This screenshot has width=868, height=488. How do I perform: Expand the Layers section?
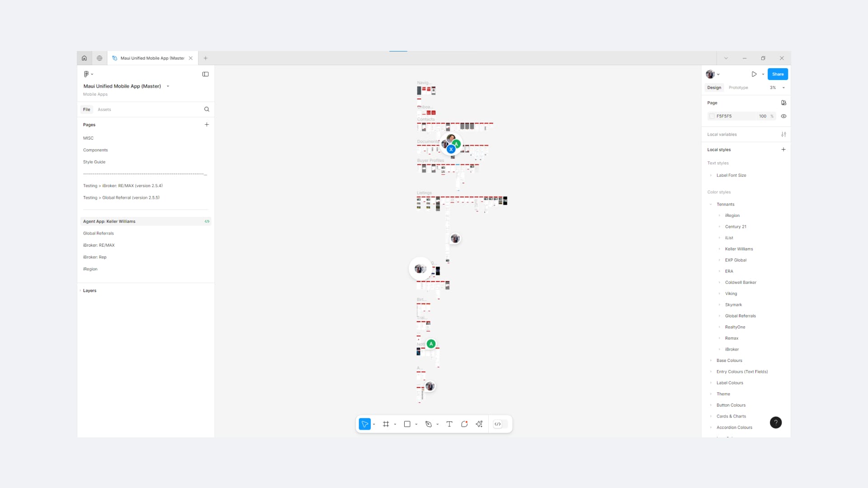pos(90,291)
